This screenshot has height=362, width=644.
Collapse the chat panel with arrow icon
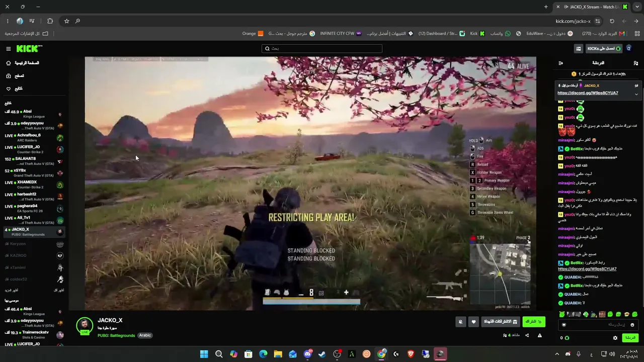point(561,63)
